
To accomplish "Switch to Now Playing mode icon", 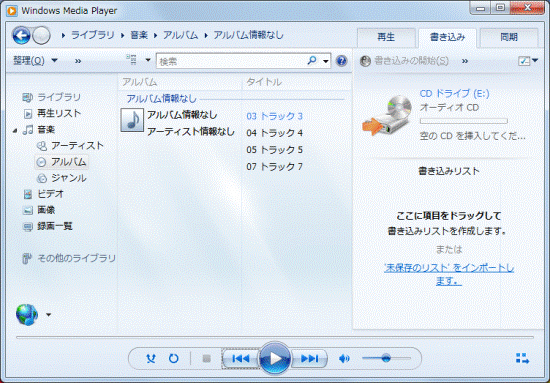I will pos(522,358).
